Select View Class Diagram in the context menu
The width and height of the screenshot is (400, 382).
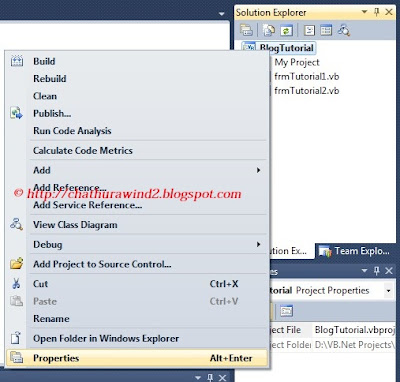(x=137, y=225)
